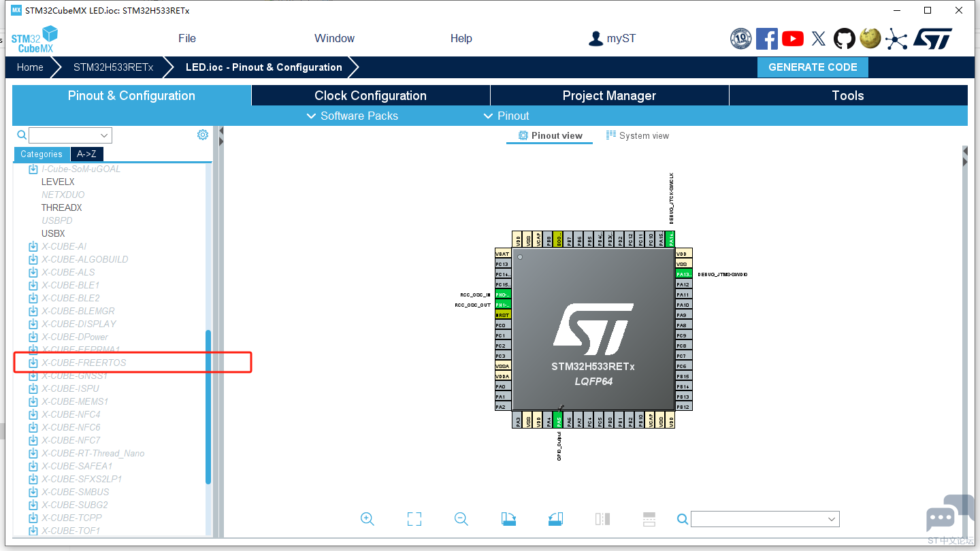
Task: Open the X (Twitter) icon link
Action: coord(819,39)
